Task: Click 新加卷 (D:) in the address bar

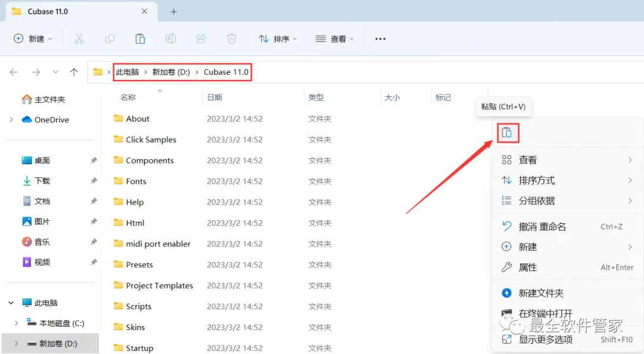Action: (171, 72)
